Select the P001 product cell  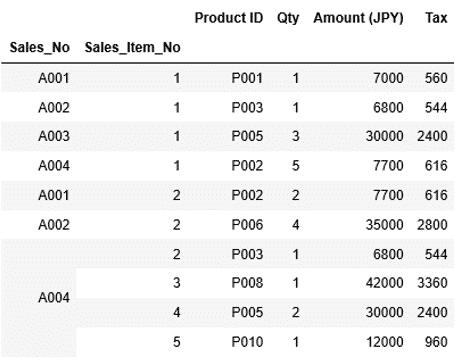pyautogui.click(x=247, y=78)
